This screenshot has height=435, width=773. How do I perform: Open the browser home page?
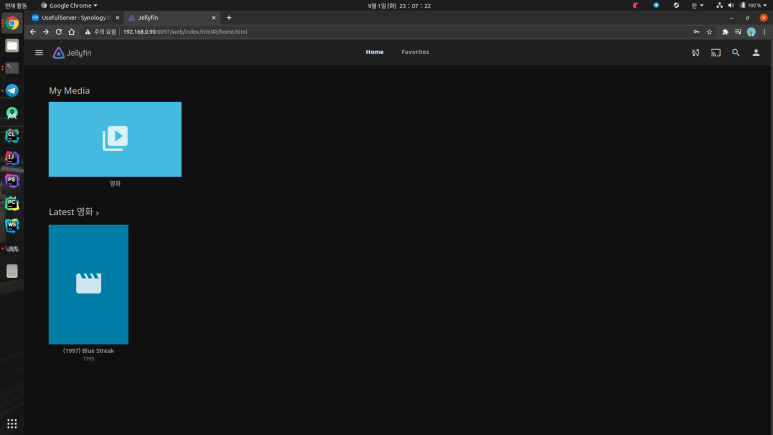[x=71, y=32]
